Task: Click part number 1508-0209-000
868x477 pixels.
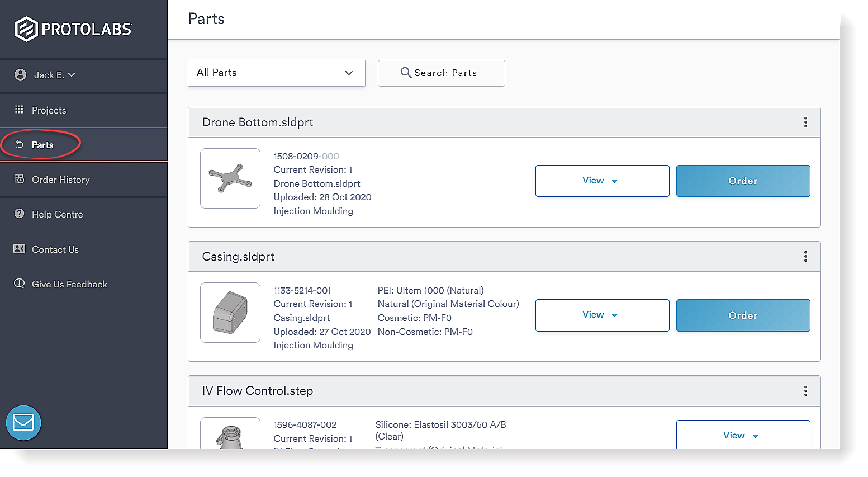Action: click(306, 157)
